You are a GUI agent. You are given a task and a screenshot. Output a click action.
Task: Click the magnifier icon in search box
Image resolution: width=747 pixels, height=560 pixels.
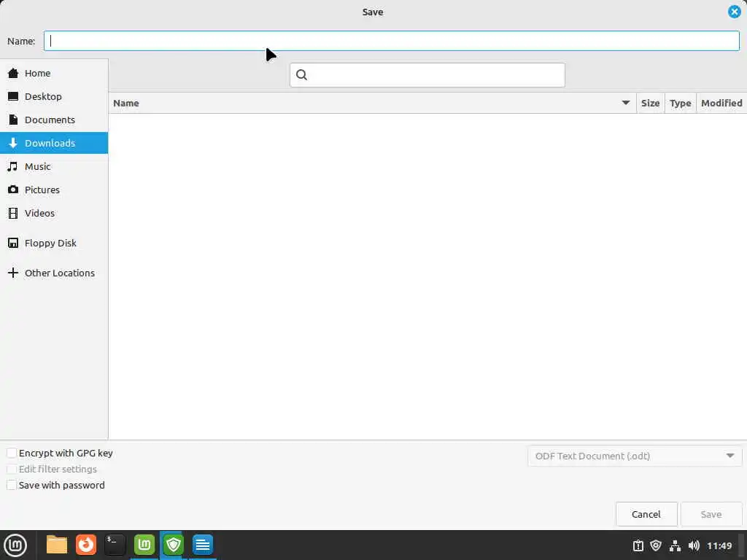click(301, 75)
